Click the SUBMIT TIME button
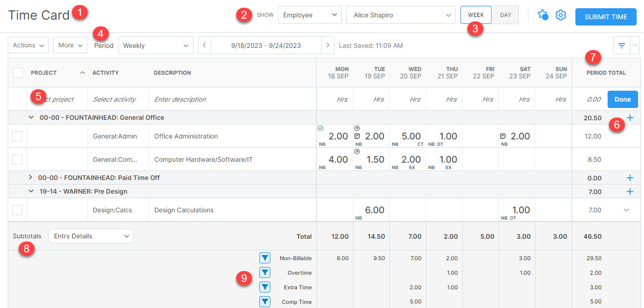Viewport: 644px width, 308px height. tap(606, 17)
